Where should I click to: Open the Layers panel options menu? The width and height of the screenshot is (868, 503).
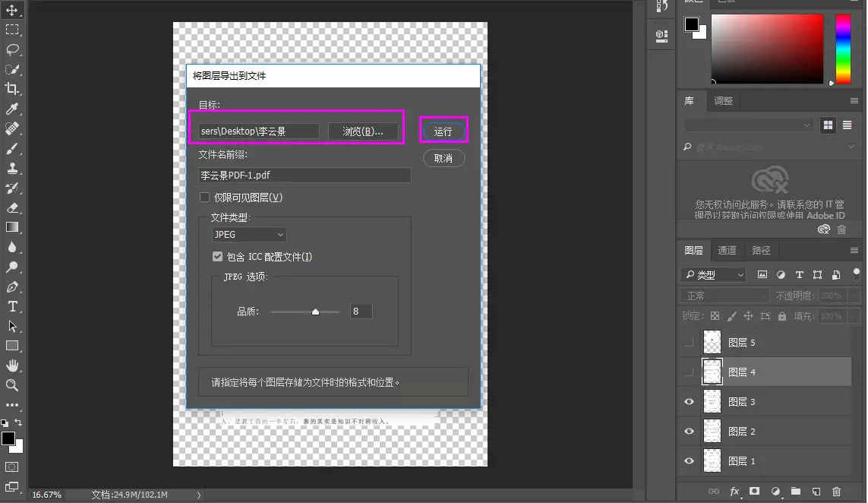click(x=854, y=251)
